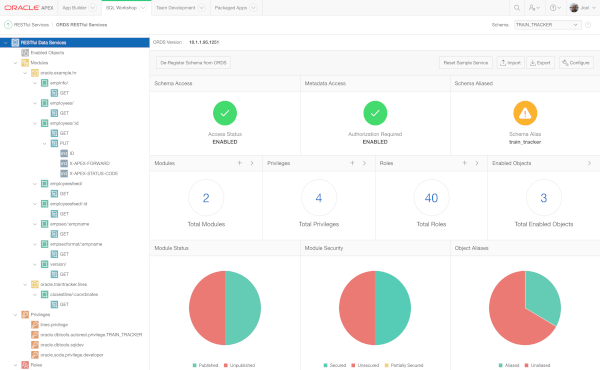Select lines.privilege in the tree
This screenshot has width=600, height=370.
(x=54, y=324)
